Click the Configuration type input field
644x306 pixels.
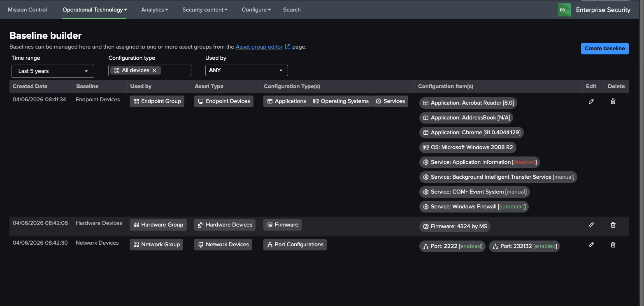tap(176, 70)
